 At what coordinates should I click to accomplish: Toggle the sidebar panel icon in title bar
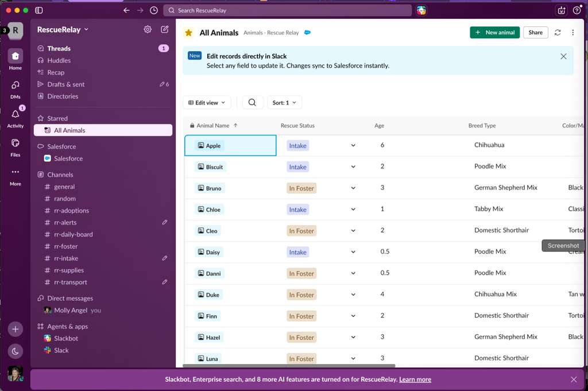pyautogui.click(x=38, y=10)
